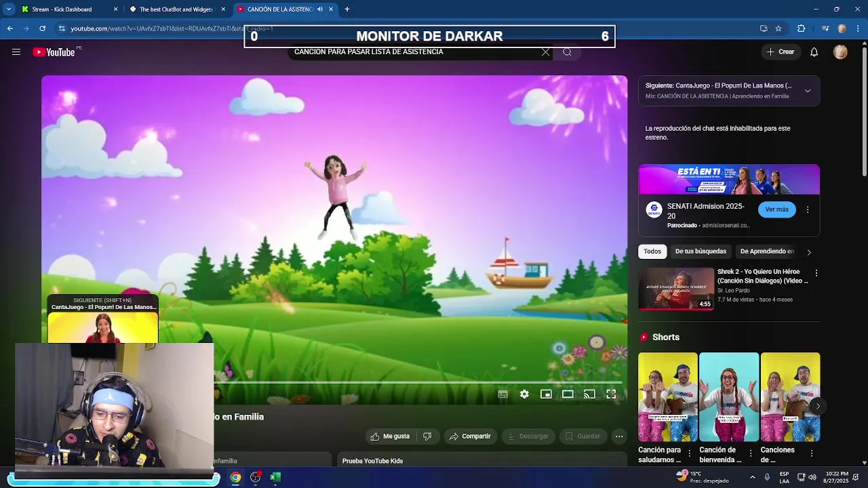This screenshot has height=488, width=868.
Task: Click the Compartir share button
Action: 469,436
